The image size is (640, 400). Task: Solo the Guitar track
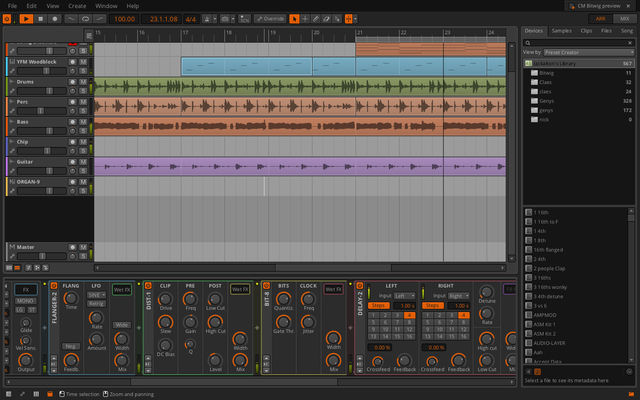[x=83, y=171]
